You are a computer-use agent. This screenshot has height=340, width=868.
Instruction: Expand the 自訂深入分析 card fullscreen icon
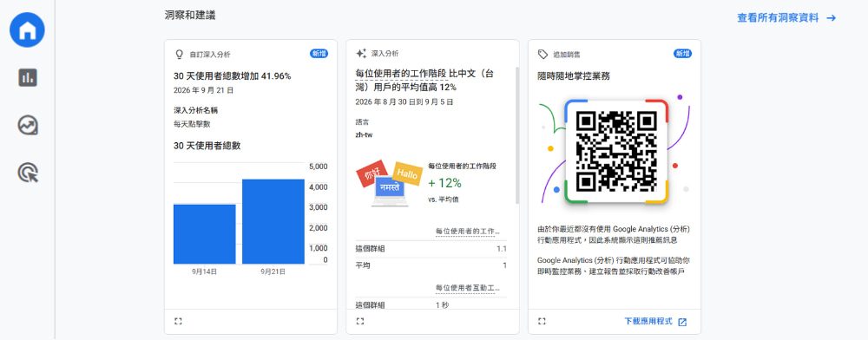pyautogui.click(x=178, y=321)
